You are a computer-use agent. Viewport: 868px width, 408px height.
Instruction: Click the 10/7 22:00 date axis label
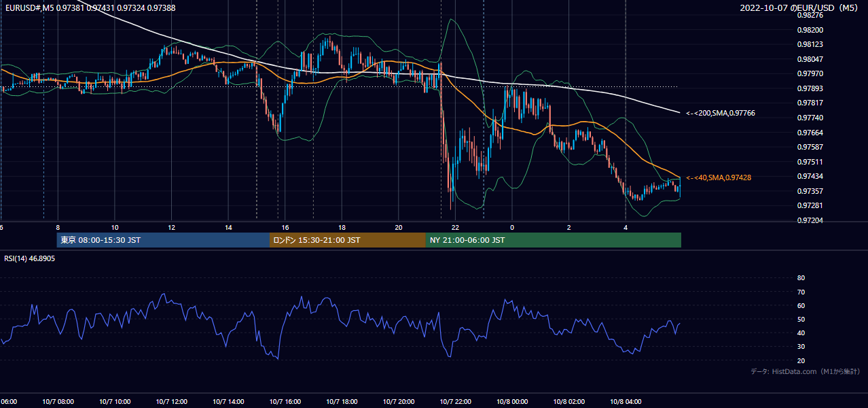coord(456,402)
